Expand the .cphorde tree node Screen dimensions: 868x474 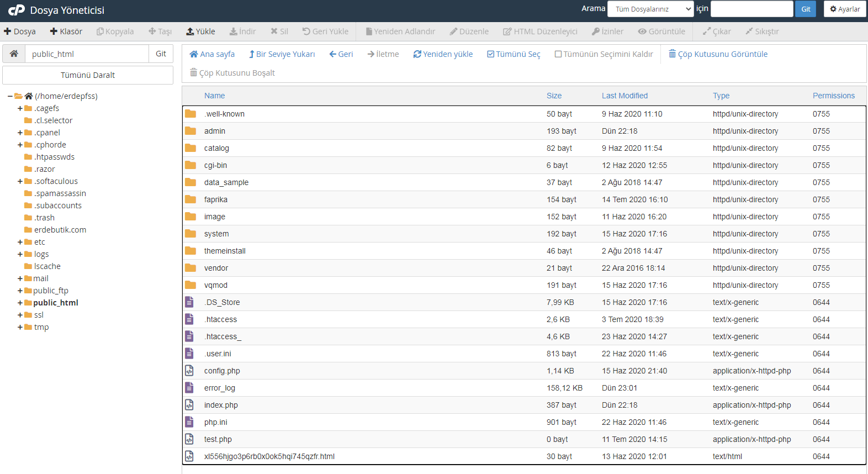(20, 145)
